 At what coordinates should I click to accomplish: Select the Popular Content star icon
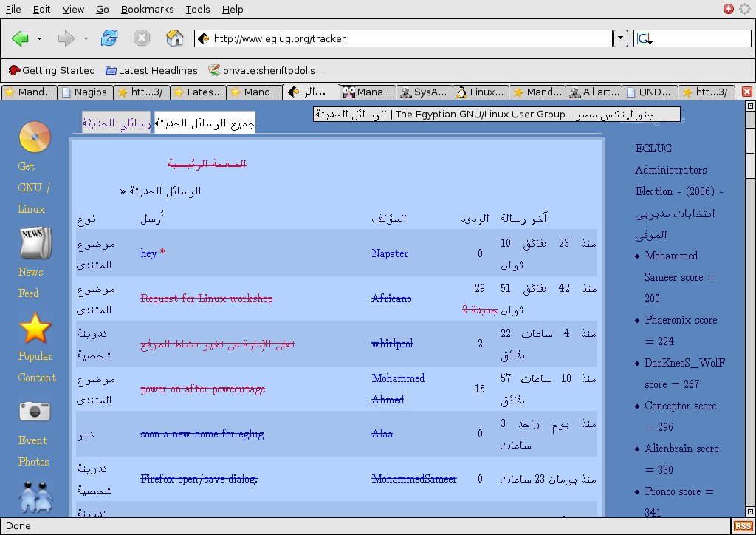[33, 329]
